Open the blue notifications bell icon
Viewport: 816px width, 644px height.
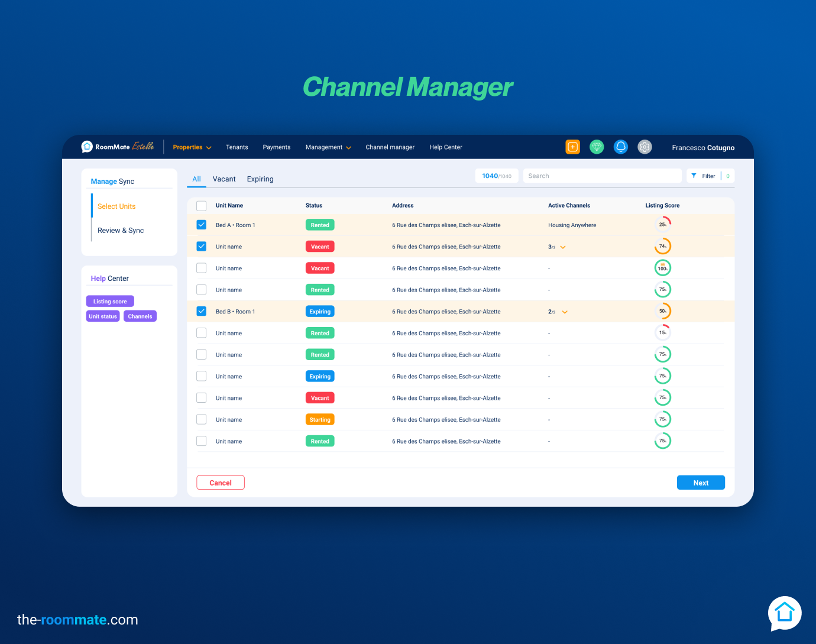click(x=621, y=147)
